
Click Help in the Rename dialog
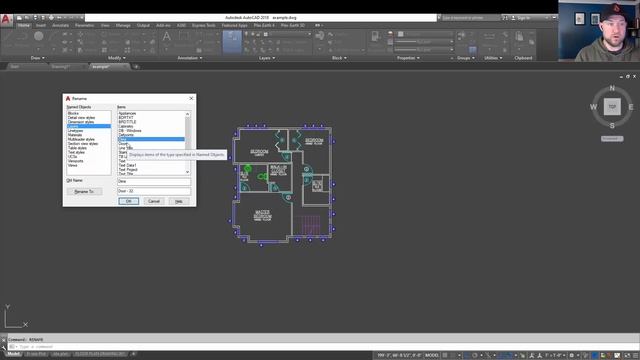point(179,201)
